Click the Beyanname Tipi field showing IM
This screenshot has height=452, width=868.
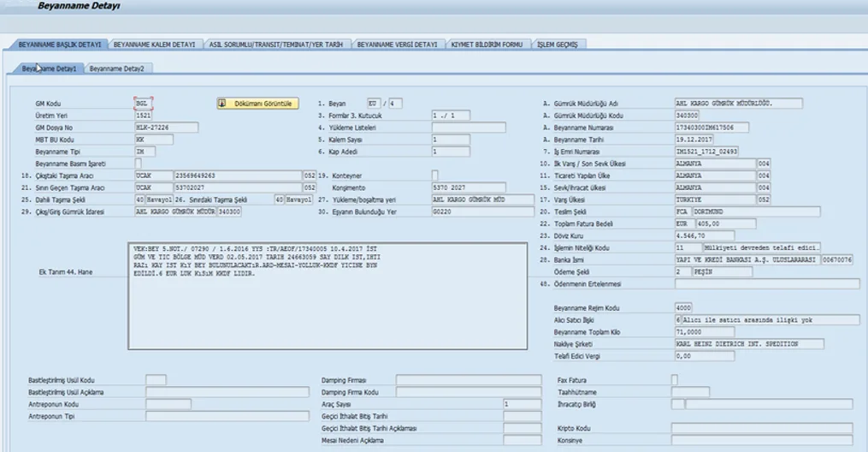pyautogui.click(x=145, y=152)
